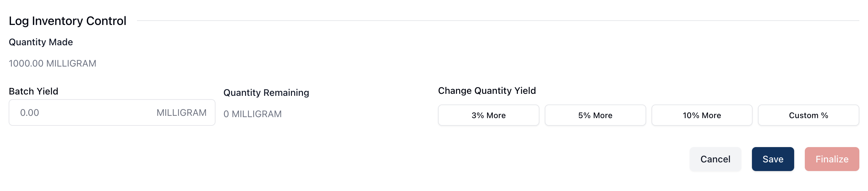The height and width of the screenshot is (191, 868).
Task: Click the Batch Yield label
Action: click(x=33, y=91)
